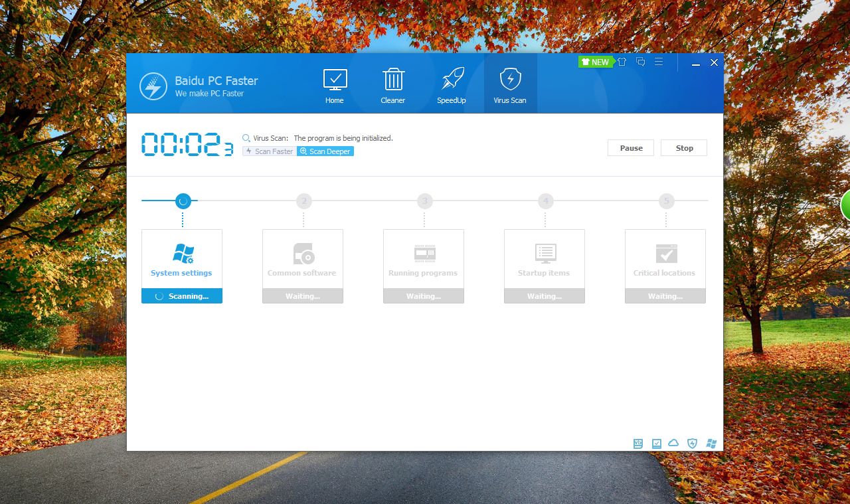
Task: Click step 3 marker on progress line
Action: 424,201
